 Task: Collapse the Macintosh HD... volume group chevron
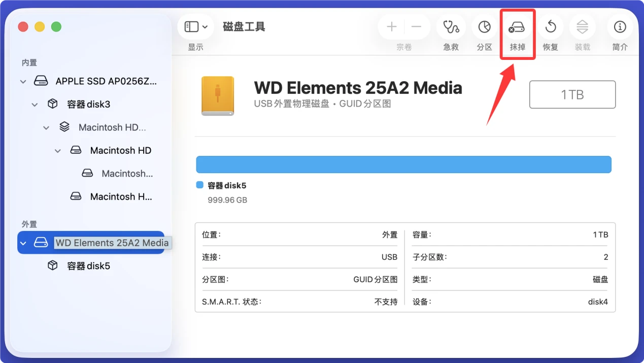tap(46, 128)
